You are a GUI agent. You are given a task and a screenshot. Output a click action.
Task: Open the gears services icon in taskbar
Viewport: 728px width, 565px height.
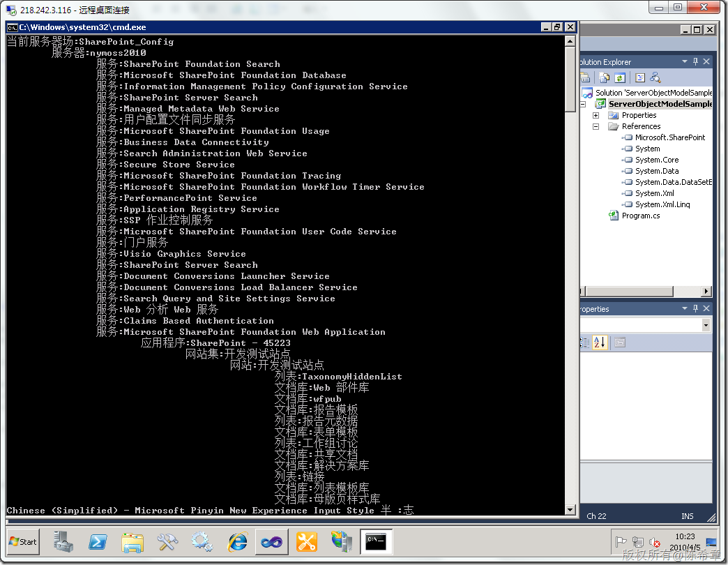point(202,542)
